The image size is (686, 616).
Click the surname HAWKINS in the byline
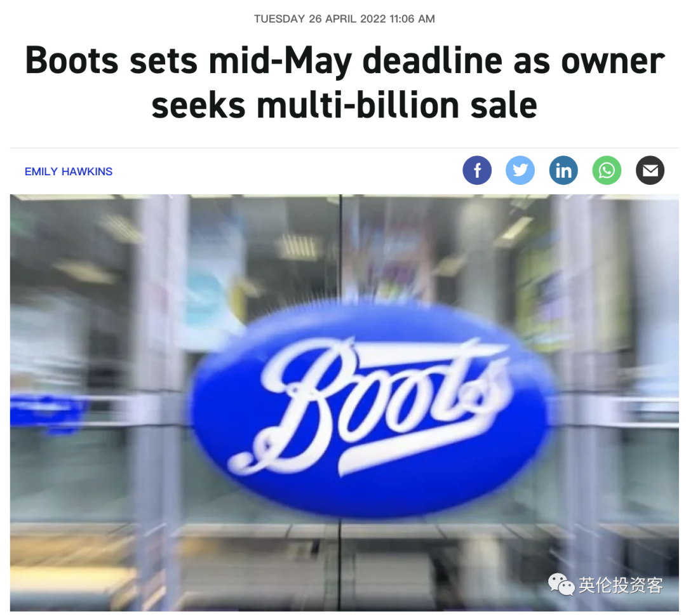click(87, 171)
